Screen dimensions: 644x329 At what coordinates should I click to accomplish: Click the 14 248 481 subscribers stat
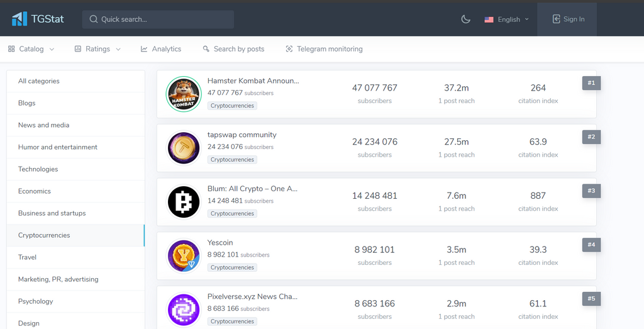pos(375,196)
